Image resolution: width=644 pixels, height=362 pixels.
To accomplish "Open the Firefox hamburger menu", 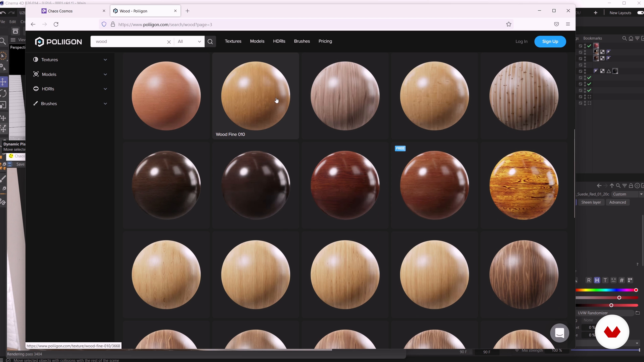I will pyautogui.click(x=568, y=24).
